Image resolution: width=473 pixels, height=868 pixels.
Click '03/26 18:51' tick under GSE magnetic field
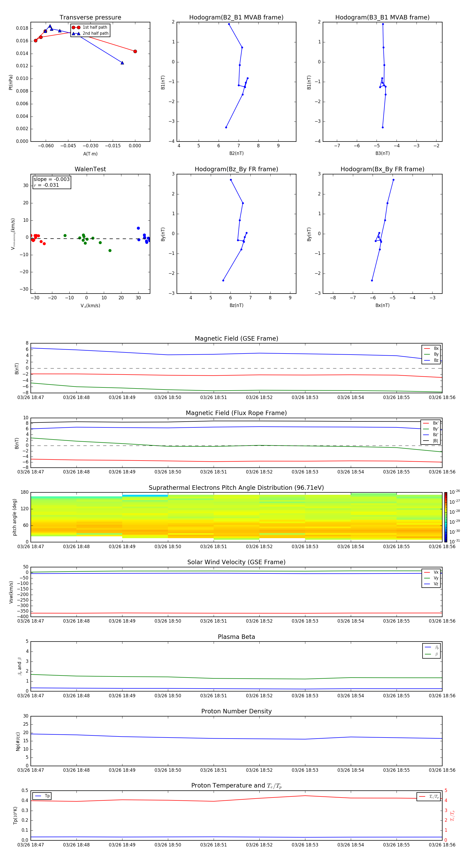pos(213,398)
